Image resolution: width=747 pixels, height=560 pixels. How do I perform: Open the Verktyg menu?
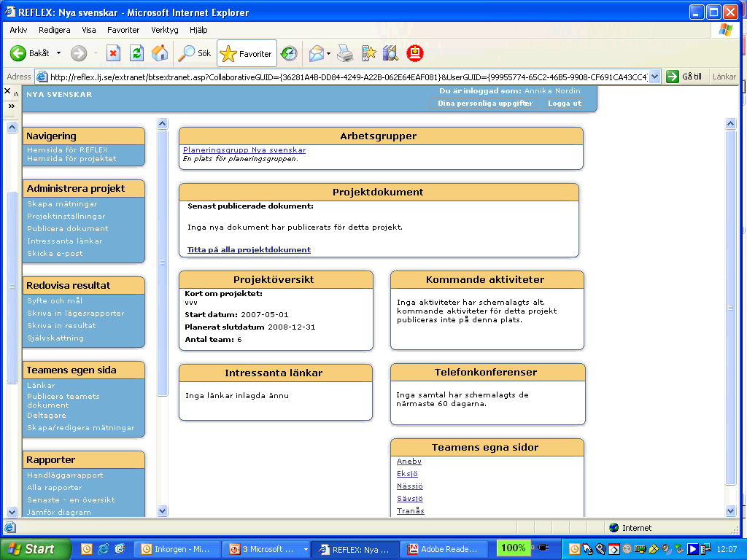164,30
